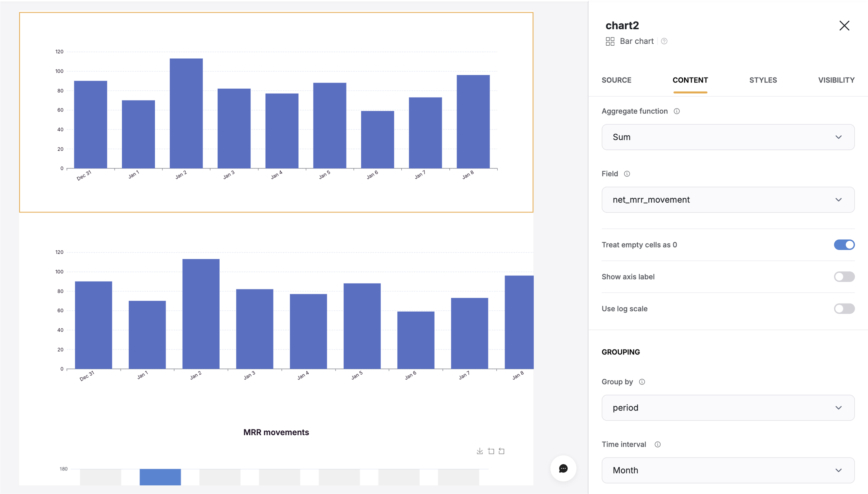868x494 pixels.
Task: Click the Group by info icon
Action: (x=642, y=382)
